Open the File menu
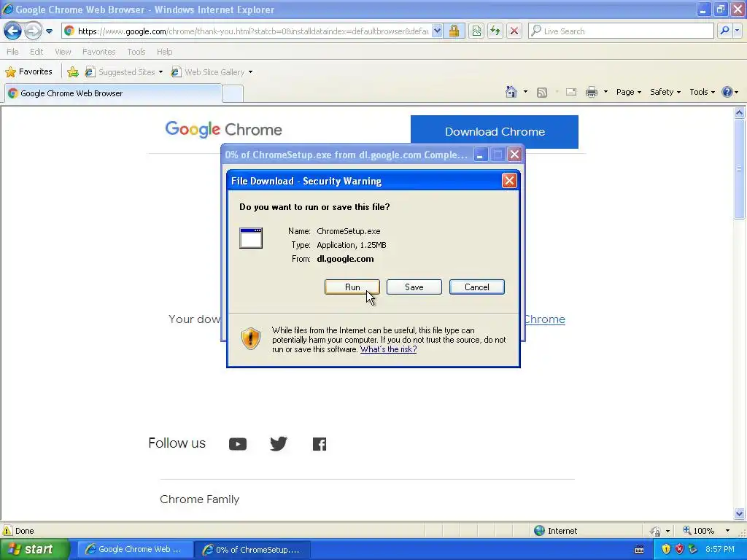 (13, 52)
